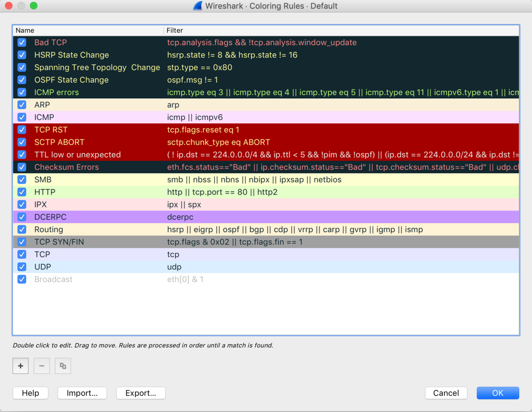Uncheck the TCP SYN/FIN rule
The height and width of the screenshot is (412, 532).
pos(22,241)
